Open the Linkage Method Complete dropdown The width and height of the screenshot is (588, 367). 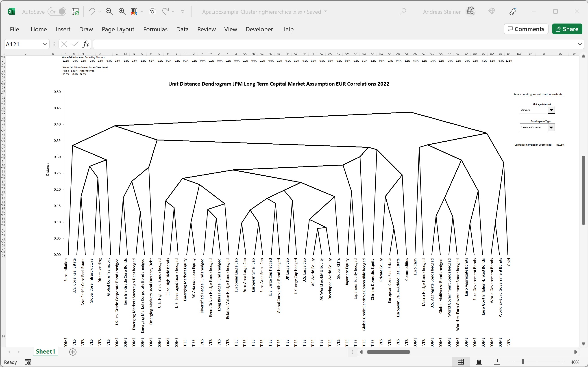coord(551,110)
